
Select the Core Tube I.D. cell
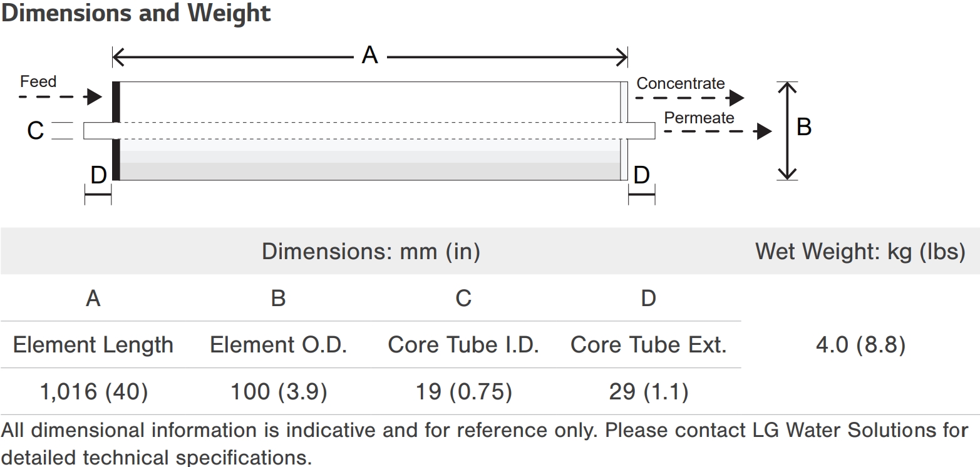pyautogui.click(x=463, y=345)
